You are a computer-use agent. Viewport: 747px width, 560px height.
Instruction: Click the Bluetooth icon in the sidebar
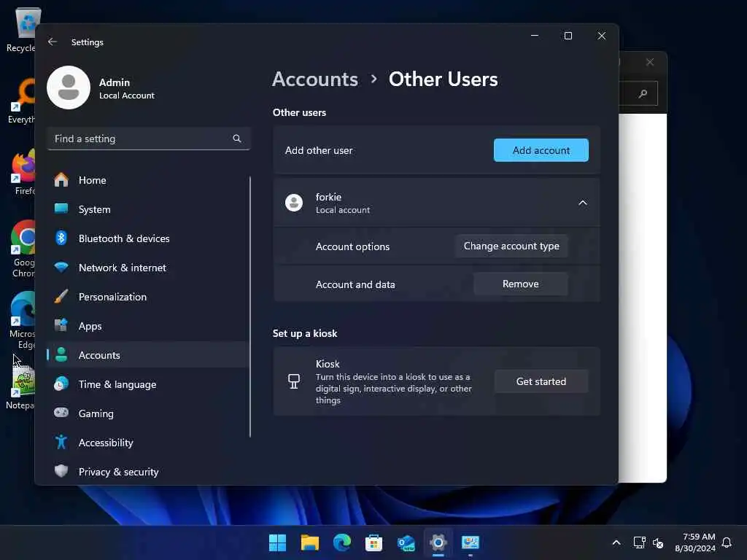[x=61, y=238]
